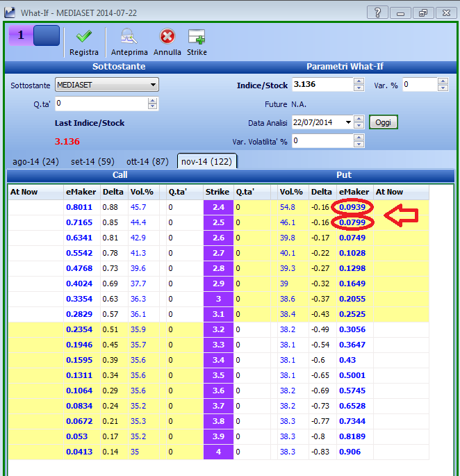The image size is (460, 476).
Task: Click the Oggi button
Action: 383,122
